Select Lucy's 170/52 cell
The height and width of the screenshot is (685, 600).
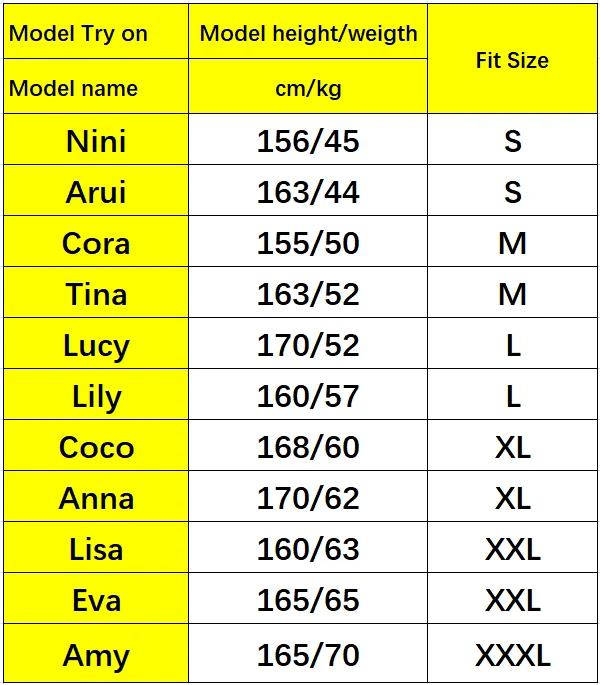[x=308, y=343]
